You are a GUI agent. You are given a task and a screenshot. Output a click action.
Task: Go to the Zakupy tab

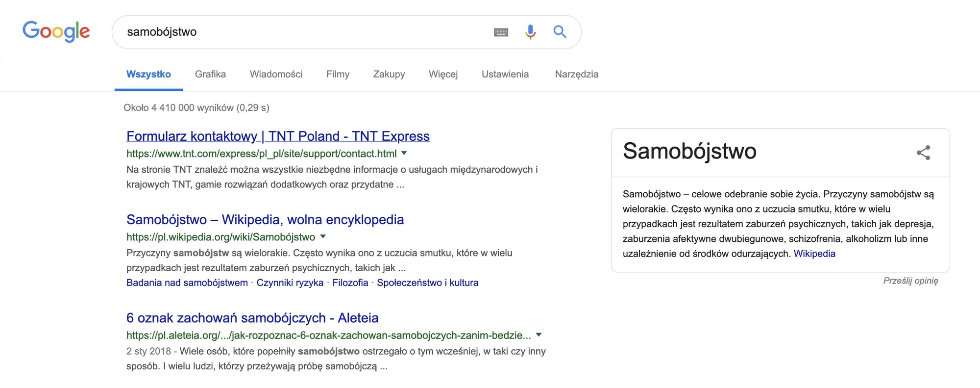389,74
